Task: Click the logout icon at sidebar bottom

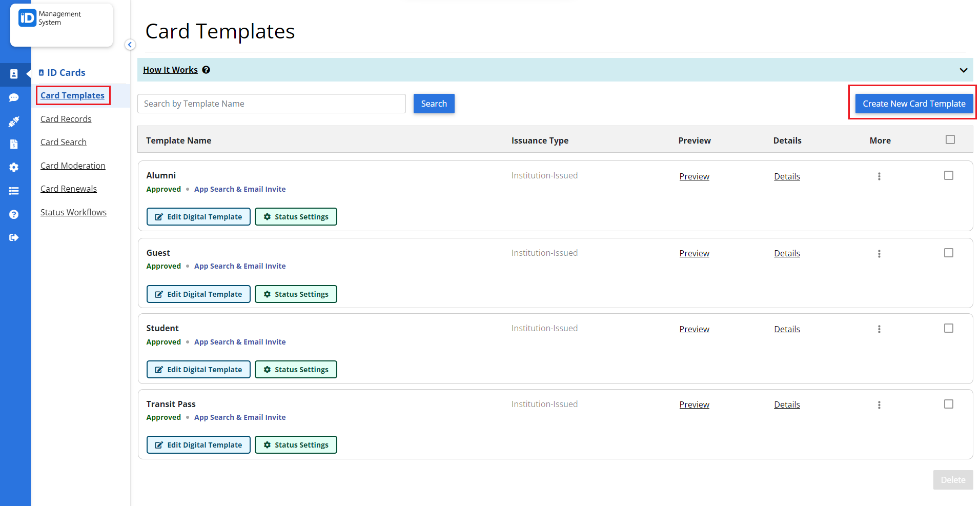Action: 15,237
